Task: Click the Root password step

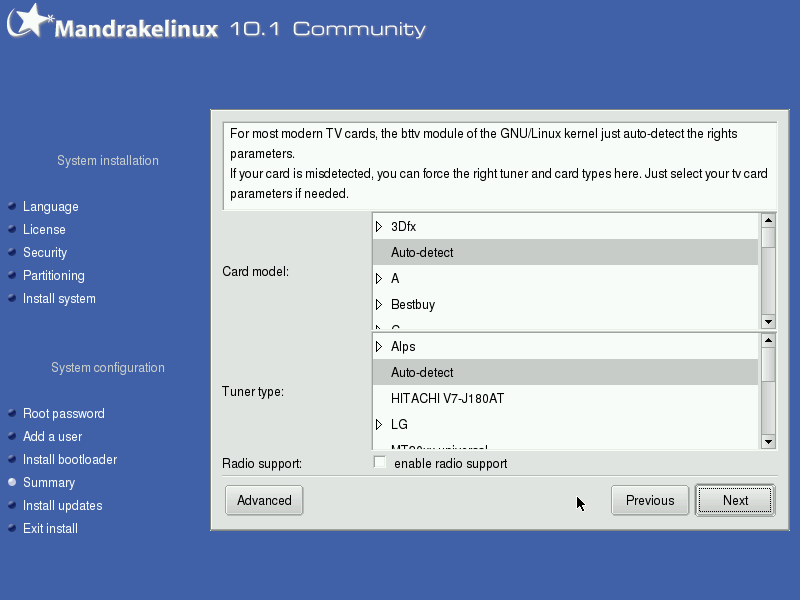Action: (64, 413)
